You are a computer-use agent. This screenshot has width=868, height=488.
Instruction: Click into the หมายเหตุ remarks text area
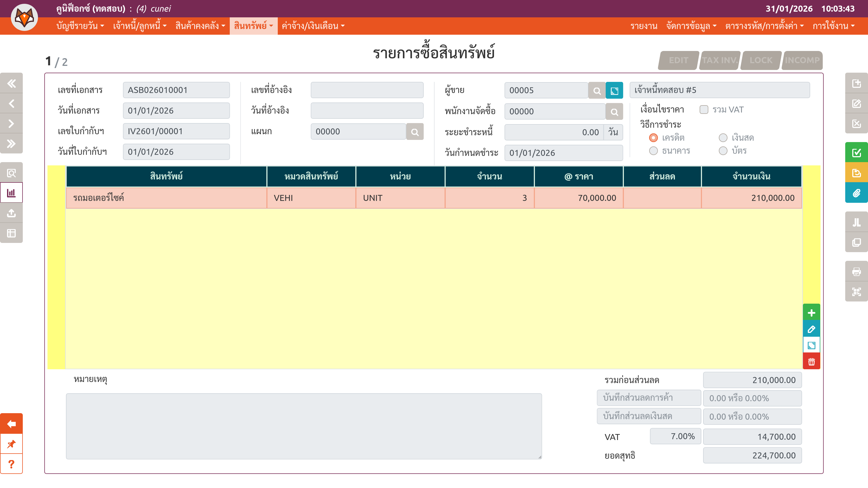coord(303,426)
